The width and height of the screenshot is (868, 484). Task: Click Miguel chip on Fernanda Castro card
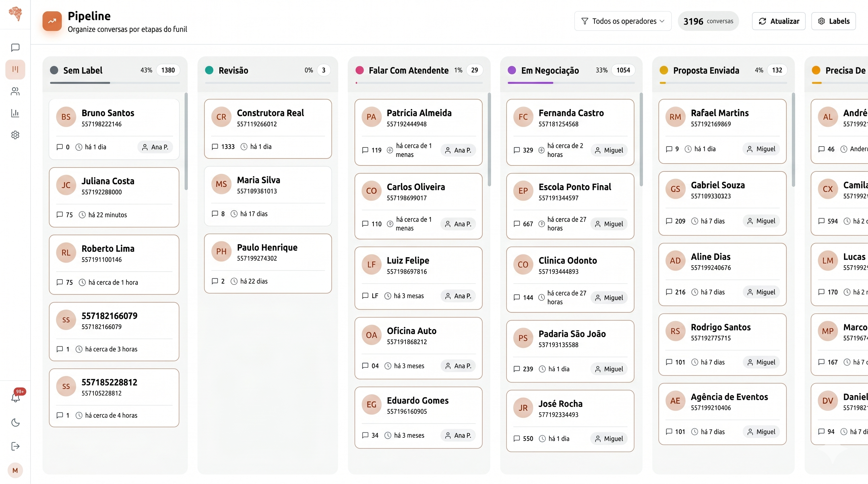609,150
